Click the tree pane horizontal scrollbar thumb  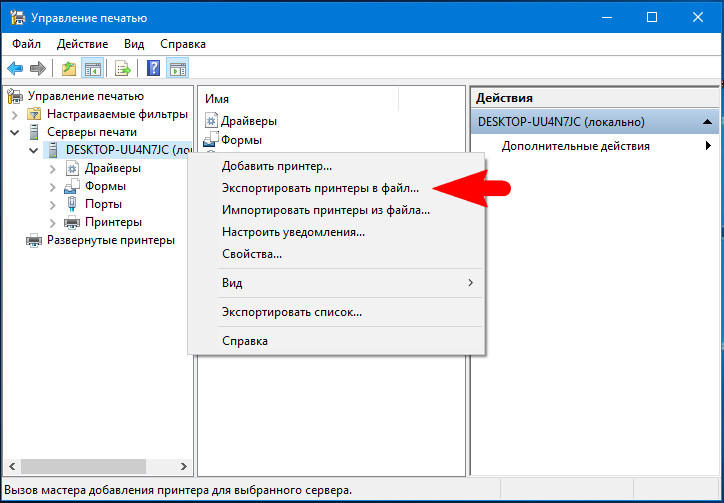point(83,466)
